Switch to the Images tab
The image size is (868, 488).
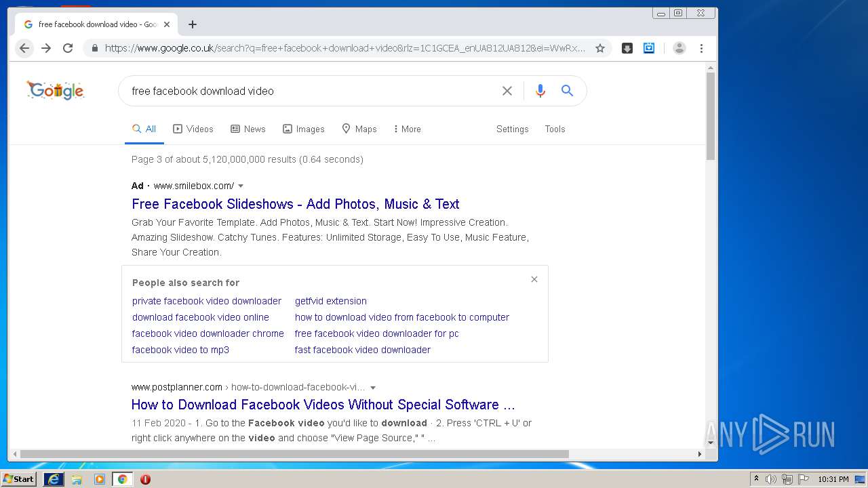pyautogui.click(x=304, y=129)
